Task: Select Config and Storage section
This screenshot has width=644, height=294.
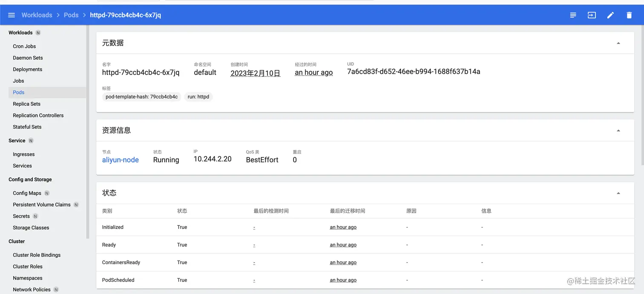Action: pyautogui.click(x=30, y=179)
